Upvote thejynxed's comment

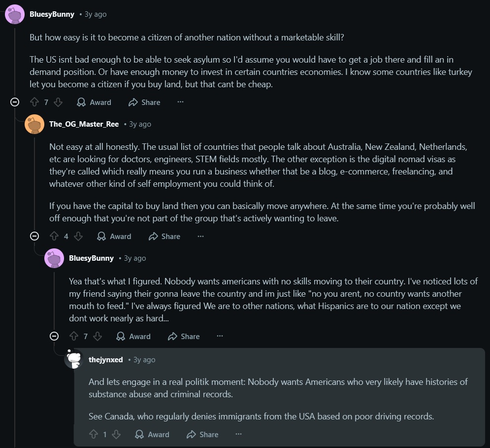(94, 434)
